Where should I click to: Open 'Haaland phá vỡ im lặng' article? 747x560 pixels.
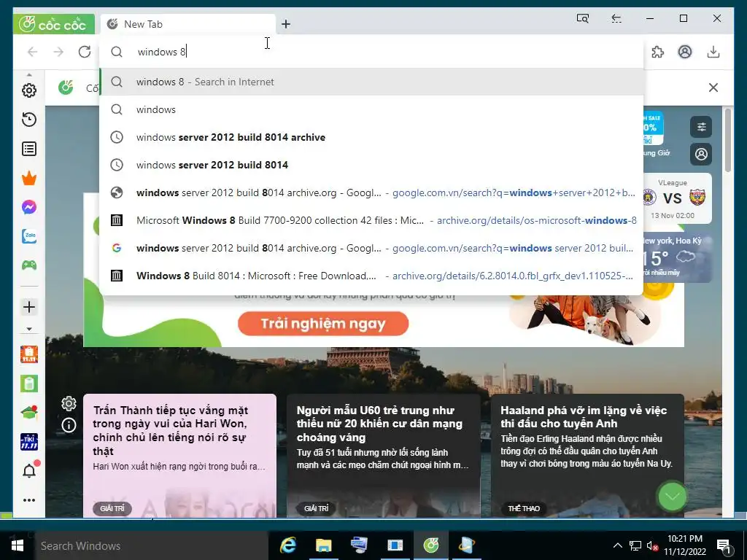pos(587,455)
